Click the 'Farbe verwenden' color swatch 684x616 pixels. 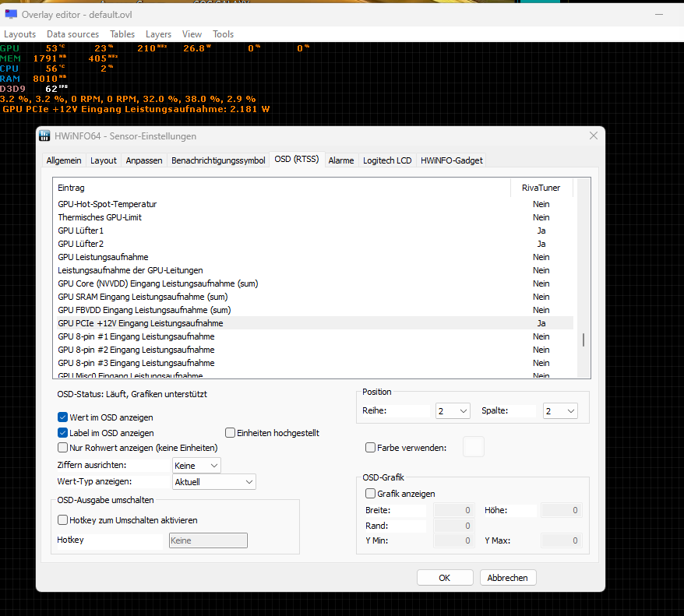click(474, 447)
